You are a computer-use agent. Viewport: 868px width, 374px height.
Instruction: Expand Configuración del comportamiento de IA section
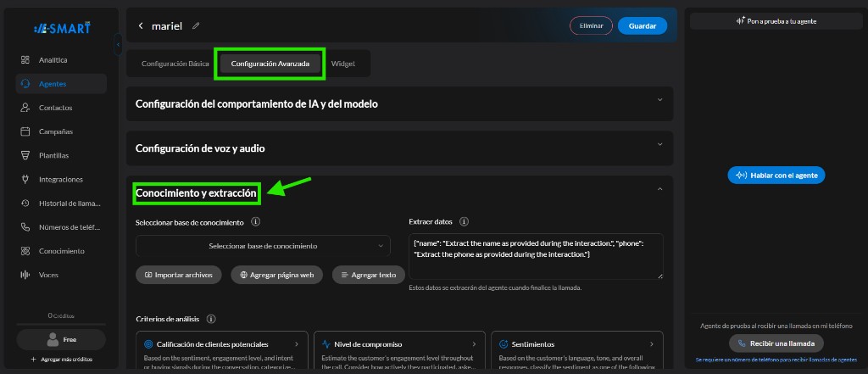659,100
